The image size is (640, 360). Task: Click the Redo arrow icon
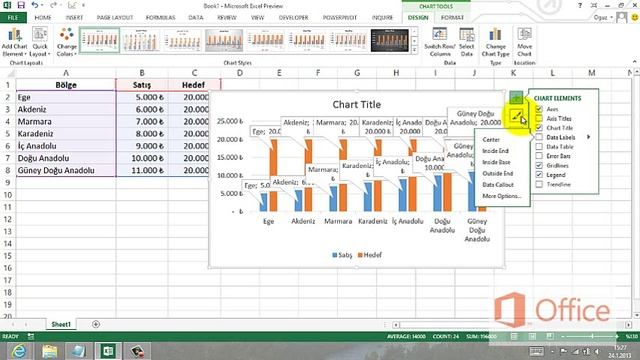tap(53, 5)
